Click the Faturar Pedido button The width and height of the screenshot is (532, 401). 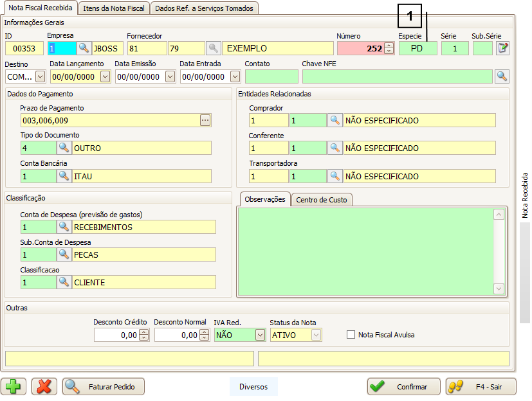coord(103,386)
